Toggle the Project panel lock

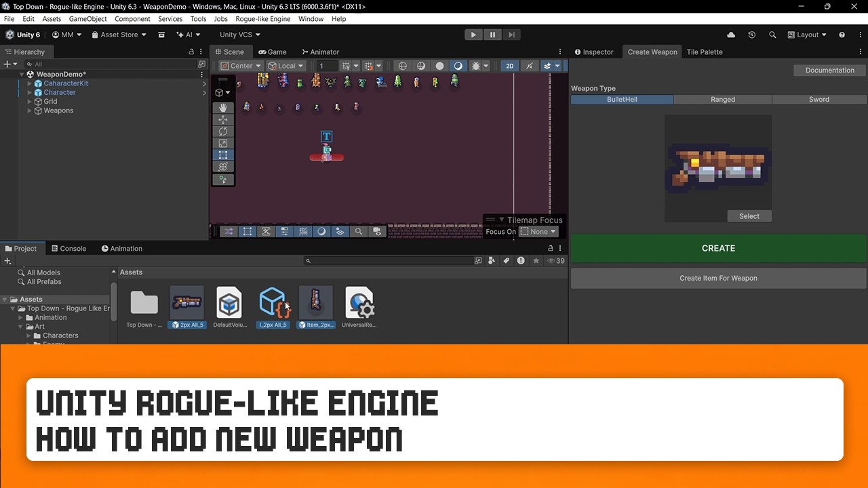[x=551, y=249]
